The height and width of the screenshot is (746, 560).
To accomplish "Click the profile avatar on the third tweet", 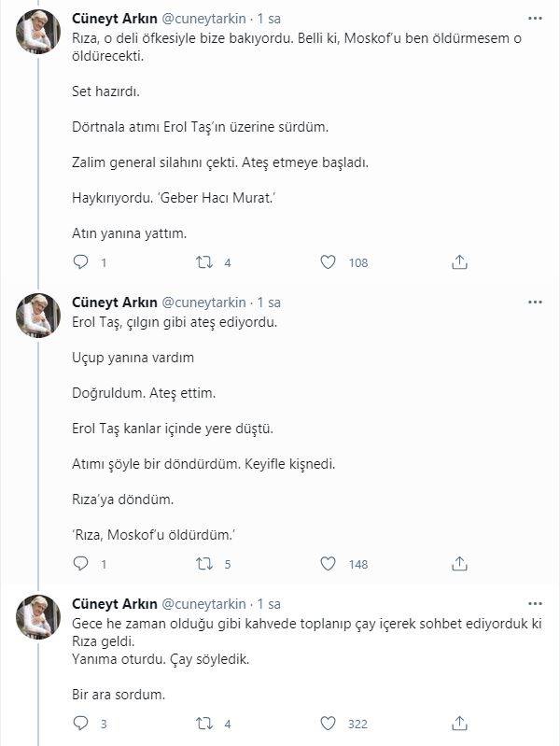I will point(38,617).
